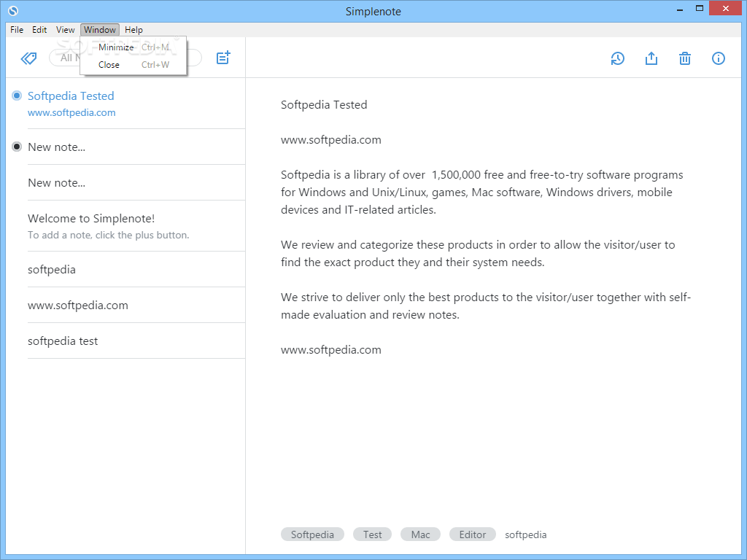Open the www.softpedia.com note in list
Viewport: 747px width, 560px height.
point(136,305)
